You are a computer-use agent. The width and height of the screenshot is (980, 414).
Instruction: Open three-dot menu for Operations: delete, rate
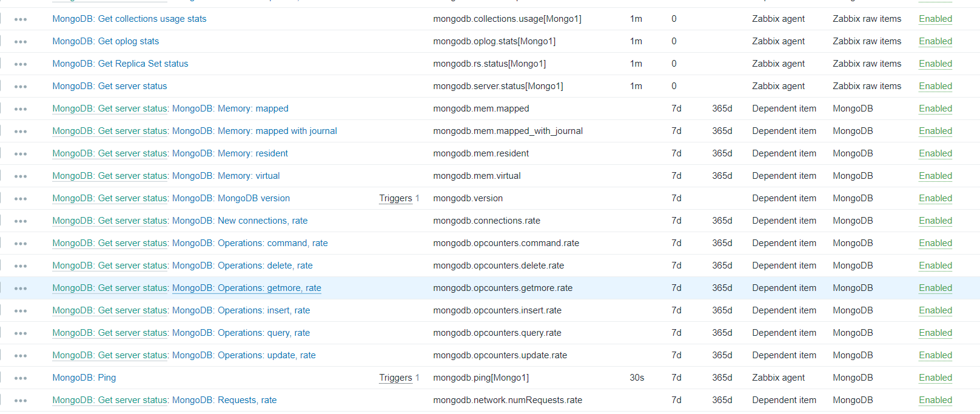click(x=21, y=266)
